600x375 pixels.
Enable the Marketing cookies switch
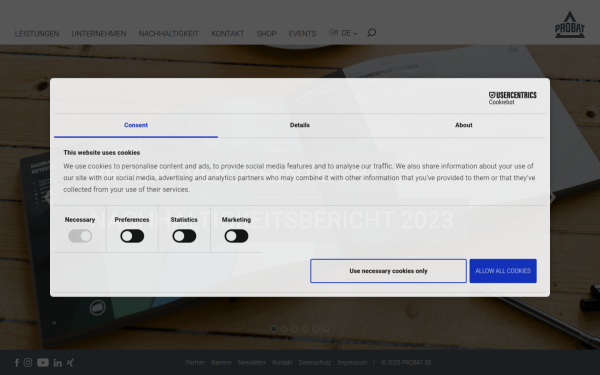coord(236,236)
